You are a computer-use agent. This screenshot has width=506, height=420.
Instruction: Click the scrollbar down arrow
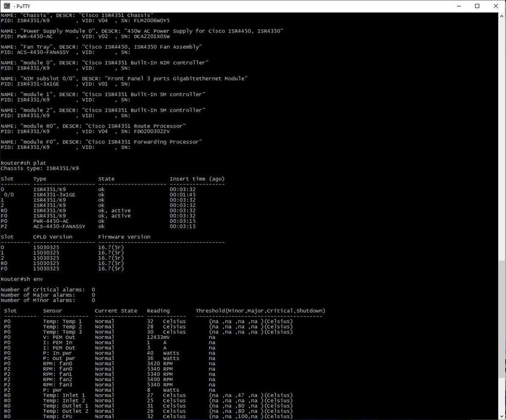502,416
